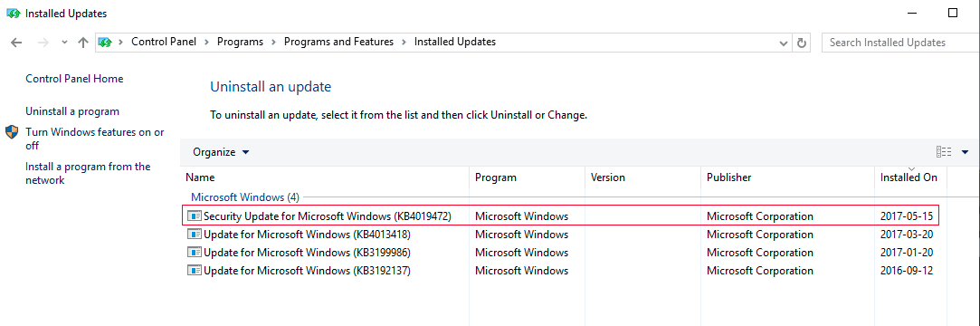Click the 2017-01-20 install date
980x326 pixels.
tap(906, 253)
